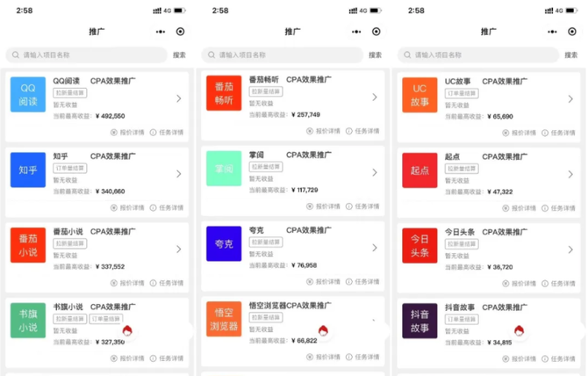
Task: Open the 夸克 purple tile icon
Action: (224, 244)
